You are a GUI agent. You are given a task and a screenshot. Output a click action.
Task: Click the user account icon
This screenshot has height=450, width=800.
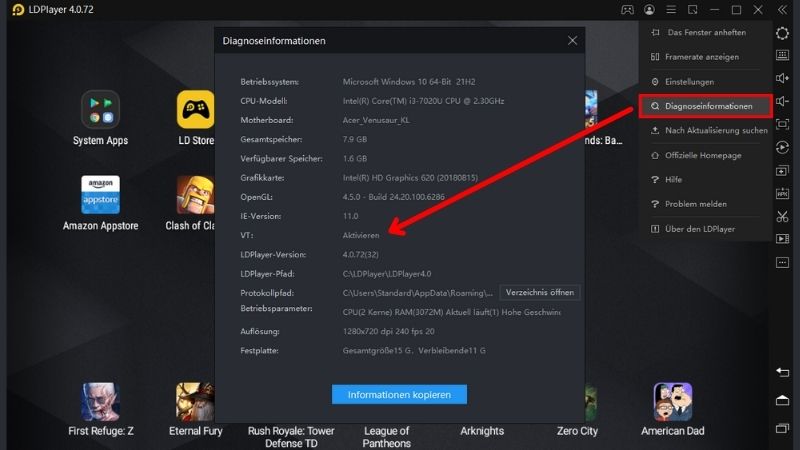pyautogui.click(x=649, y=10)
